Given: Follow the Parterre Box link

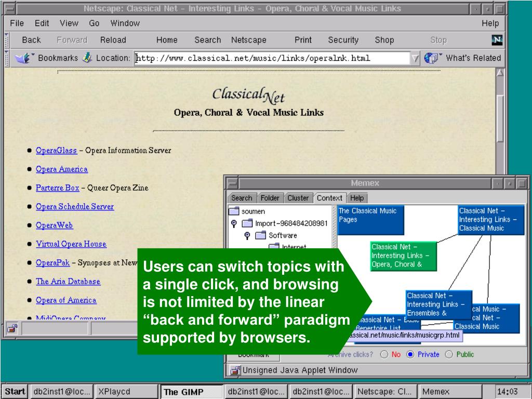Looking at the screenshot, I should tap(57, 188).
